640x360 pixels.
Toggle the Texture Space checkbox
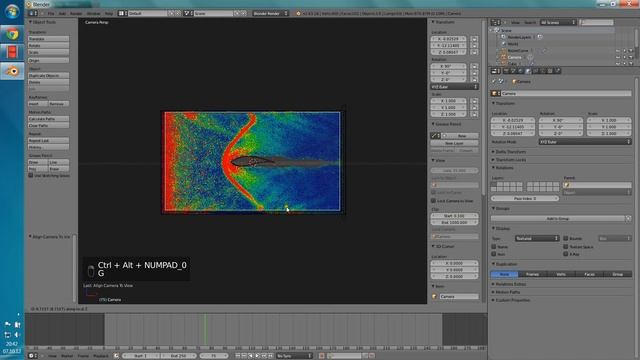coord(566,247)
